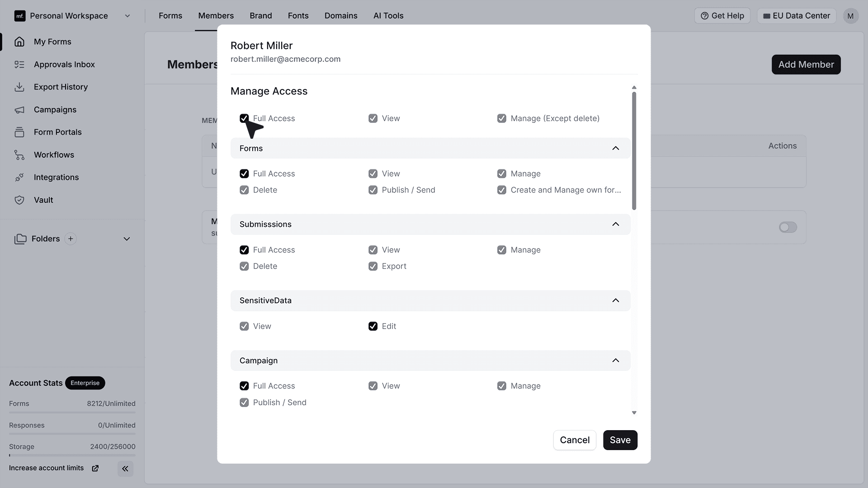
Task: Switch to the Brand tab
Action: pos(261,16)
